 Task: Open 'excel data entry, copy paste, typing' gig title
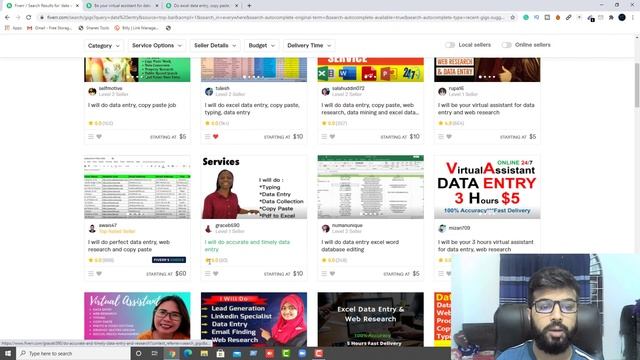click(252, 109)
